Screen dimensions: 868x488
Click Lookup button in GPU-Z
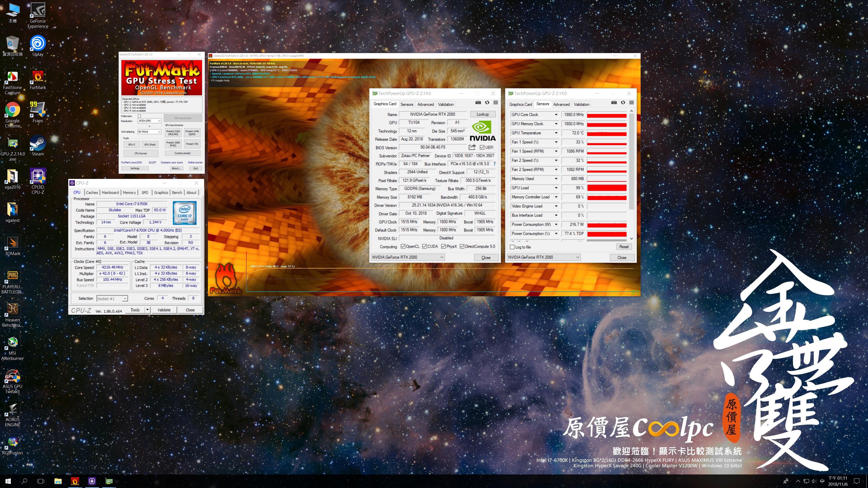[x=483, y=115]
